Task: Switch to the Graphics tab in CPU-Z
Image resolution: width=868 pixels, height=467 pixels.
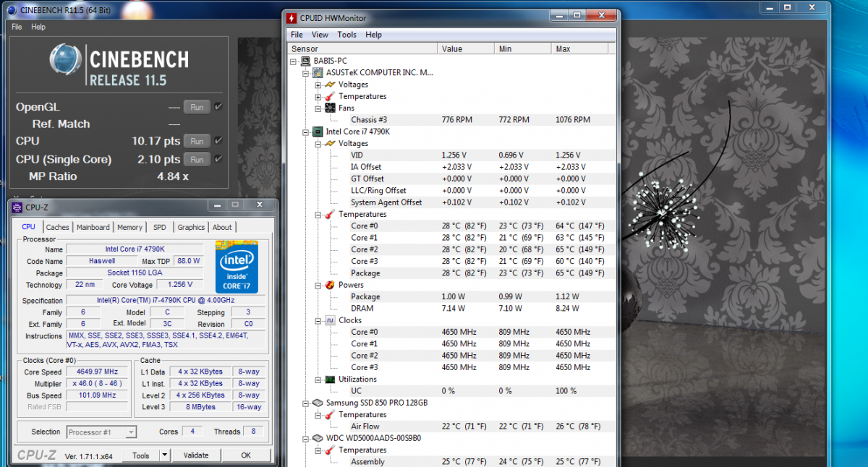Action: pos(191,227)
